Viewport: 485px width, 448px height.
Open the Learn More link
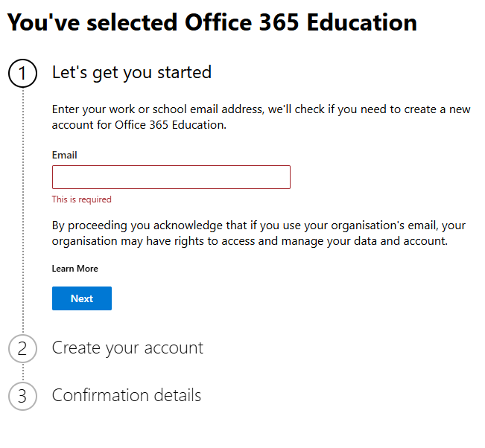tap(75, 269)
